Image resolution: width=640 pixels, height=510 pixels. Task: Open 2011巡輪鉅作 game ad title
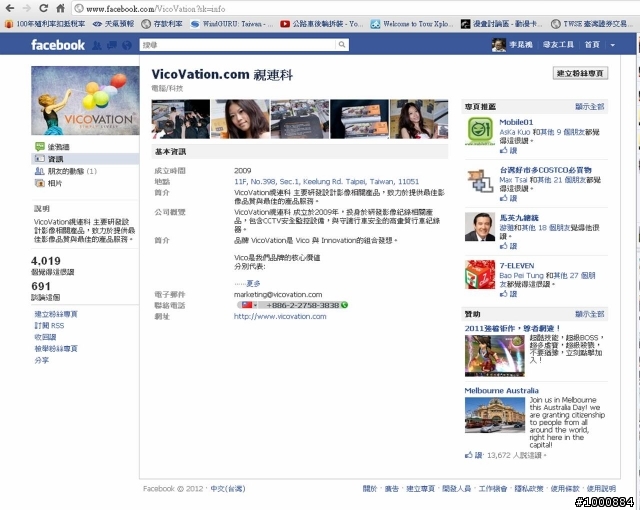click(512, 328)
